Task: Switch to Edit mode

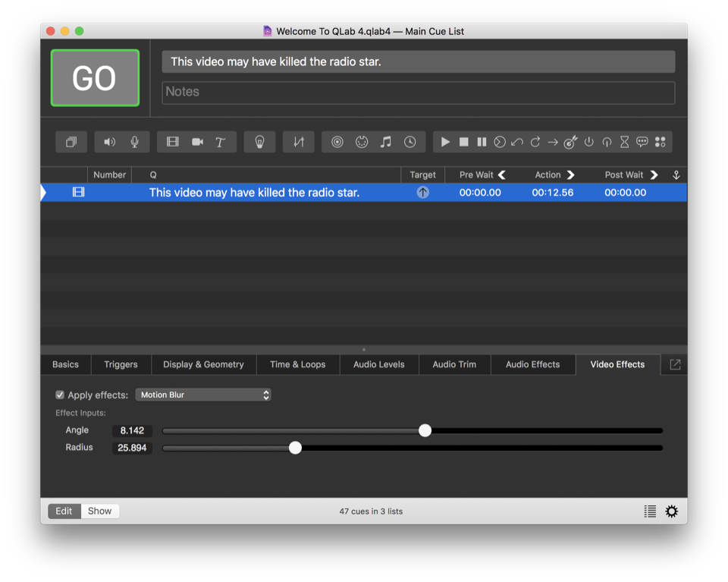Action: pos(64,511)
